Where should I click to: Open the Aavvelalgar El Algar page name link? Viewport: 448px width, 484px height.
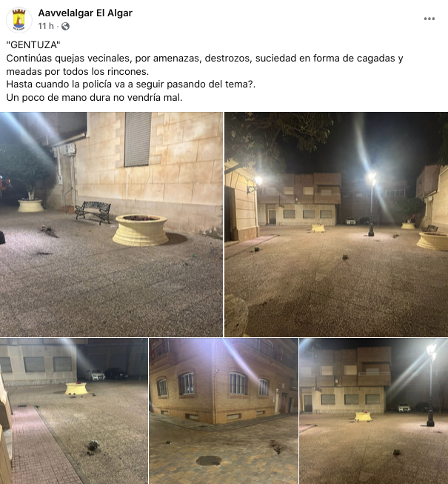(85, 13)
